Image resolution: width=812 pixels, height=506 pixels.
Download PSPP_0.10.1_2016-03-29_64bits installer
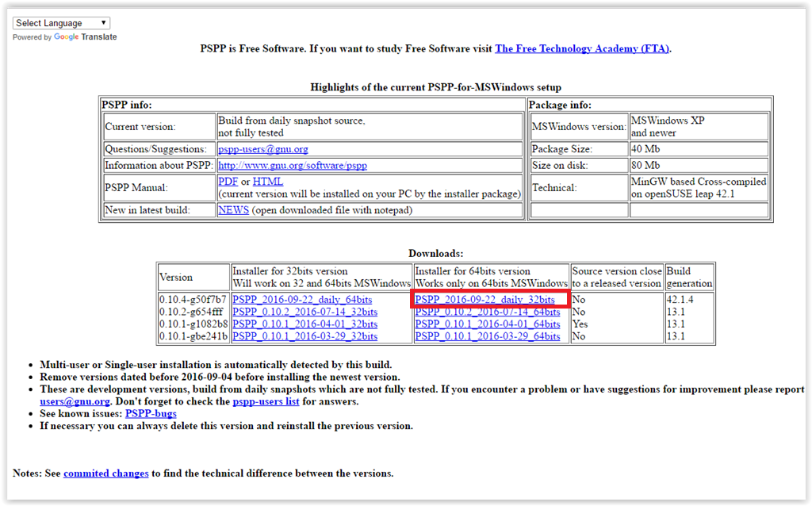point(488,336)
